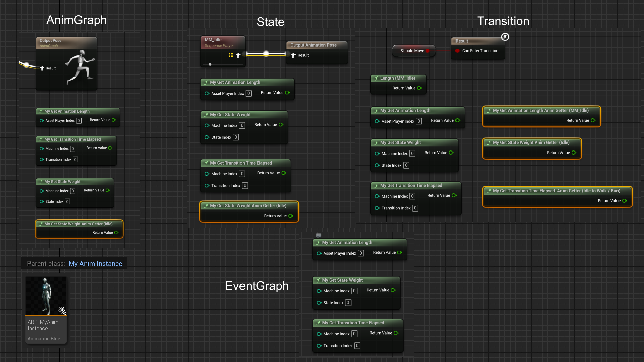Click the red Can Enter Transition pin
Image resolution: width=644 pixels, height=362 pixels.
point(458,51)
